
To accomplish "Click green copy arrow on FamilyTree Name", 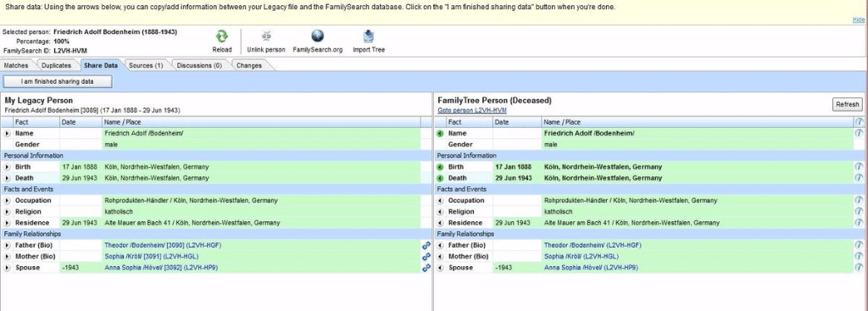I will pos(440,133).
